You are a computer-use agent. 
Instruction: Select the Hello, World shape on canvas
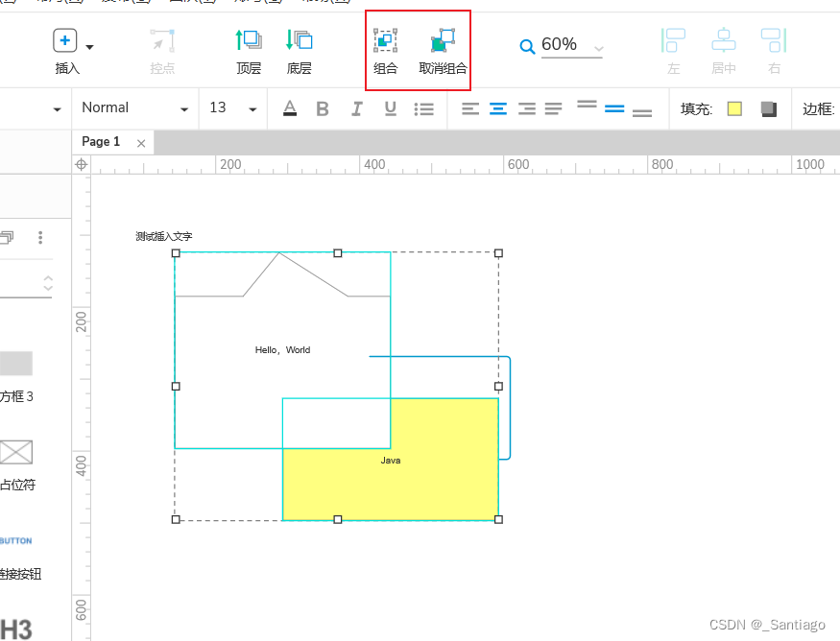(282, 350)
